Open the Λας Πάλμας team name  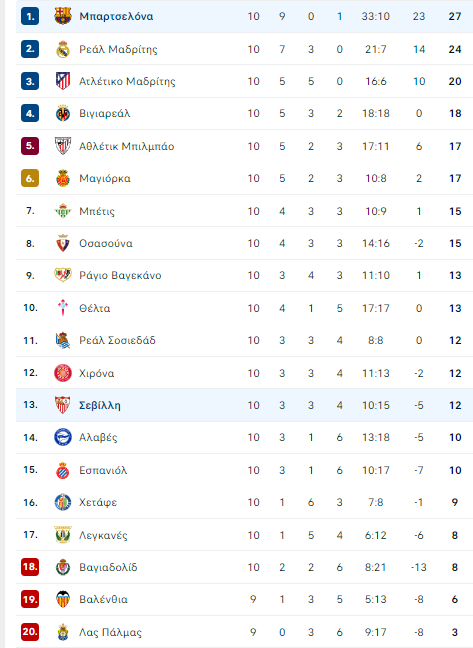[x=110, y=632]
